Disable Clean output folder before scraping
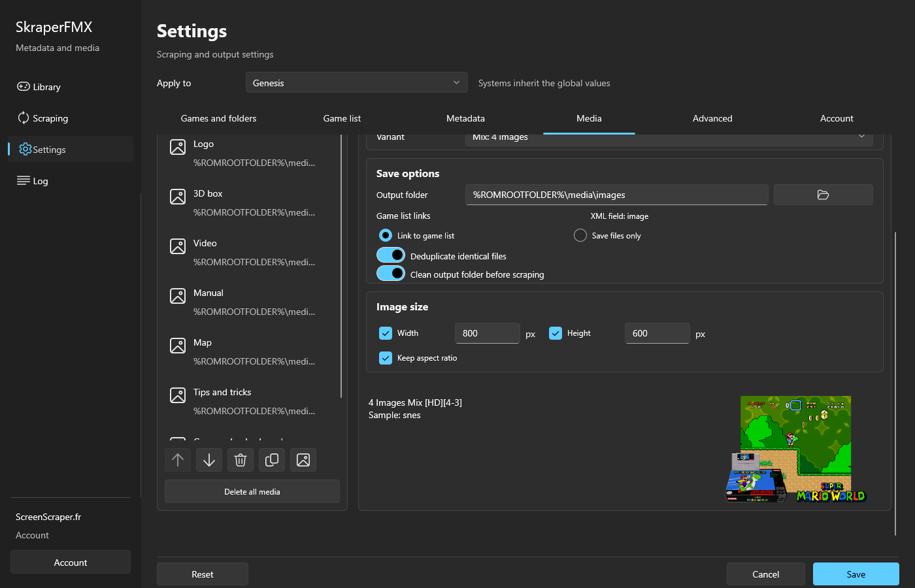Viewport: 915px width, 588px height. coord(391,273)
